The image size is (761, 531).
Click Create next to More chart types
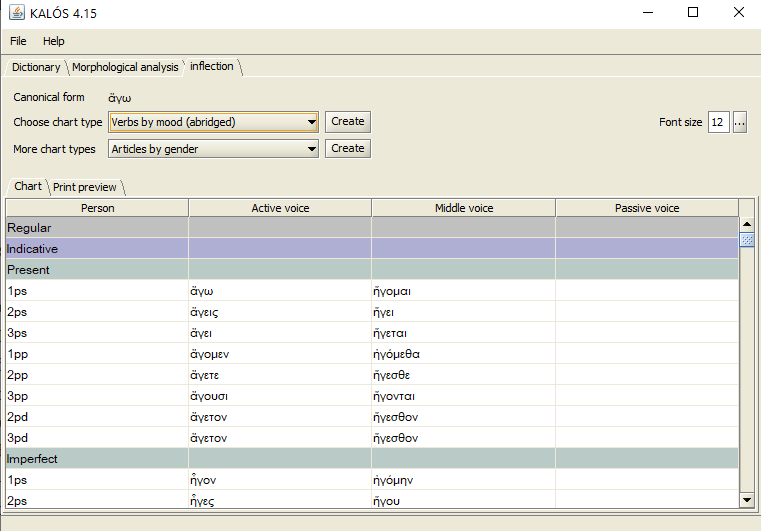pos(347,149)
